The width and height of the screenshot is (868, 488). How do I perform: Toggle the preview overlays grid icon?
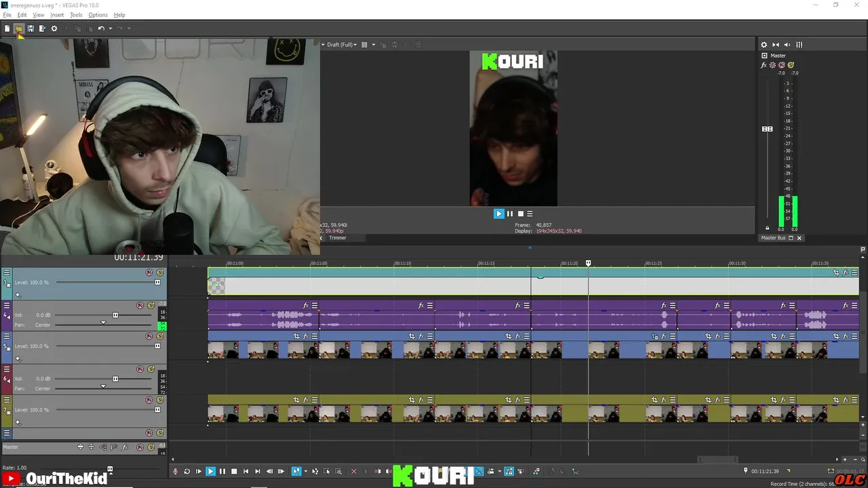point(364,45)
